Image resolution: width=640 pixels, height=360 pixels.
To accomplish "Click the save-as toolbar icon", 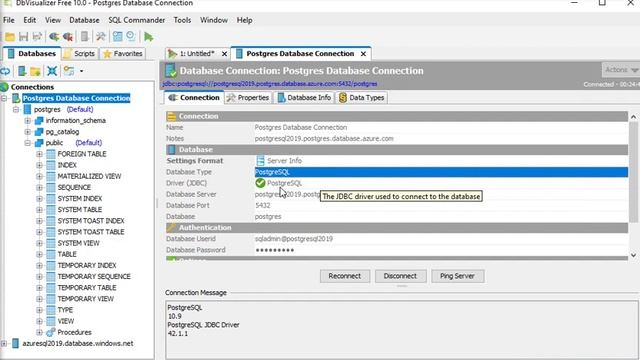I will [x=37, y=37].
